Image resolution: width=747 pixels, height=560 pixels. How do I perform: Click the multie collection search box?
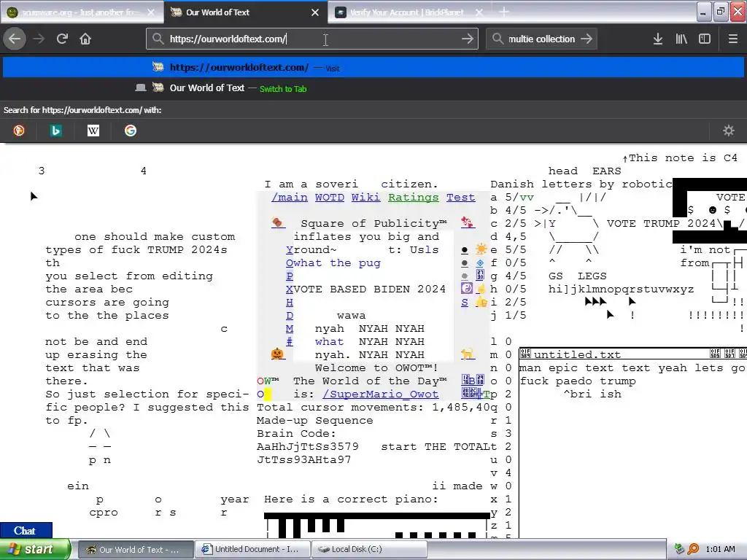(541, 39)
